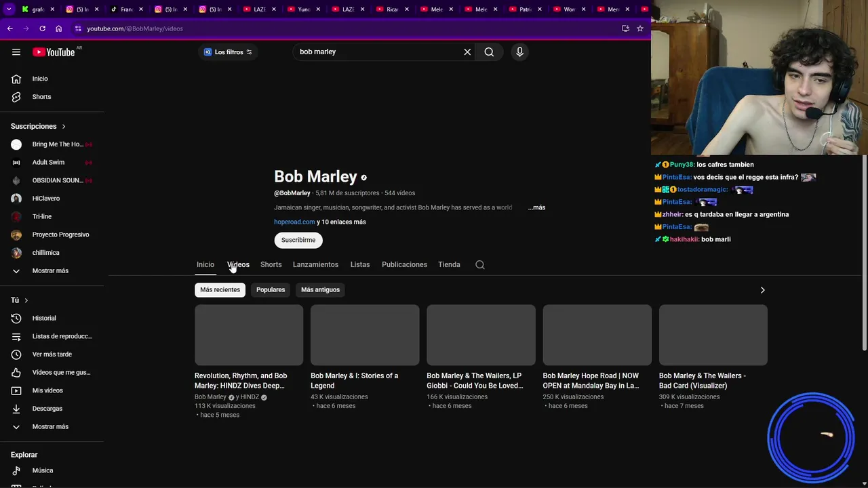Switch to the channel Shorts tab

tap(271, 265)
